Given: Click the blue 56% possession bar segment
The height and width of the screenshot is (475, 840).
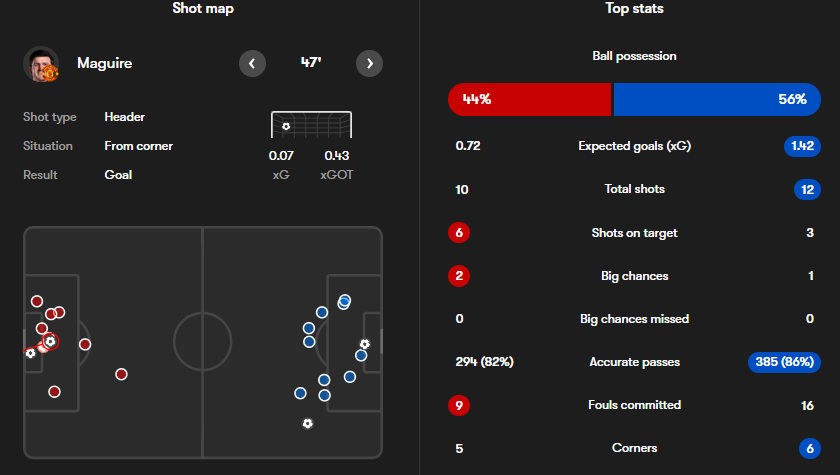Looking at the screenshot, I should click(x=717, y=100).
